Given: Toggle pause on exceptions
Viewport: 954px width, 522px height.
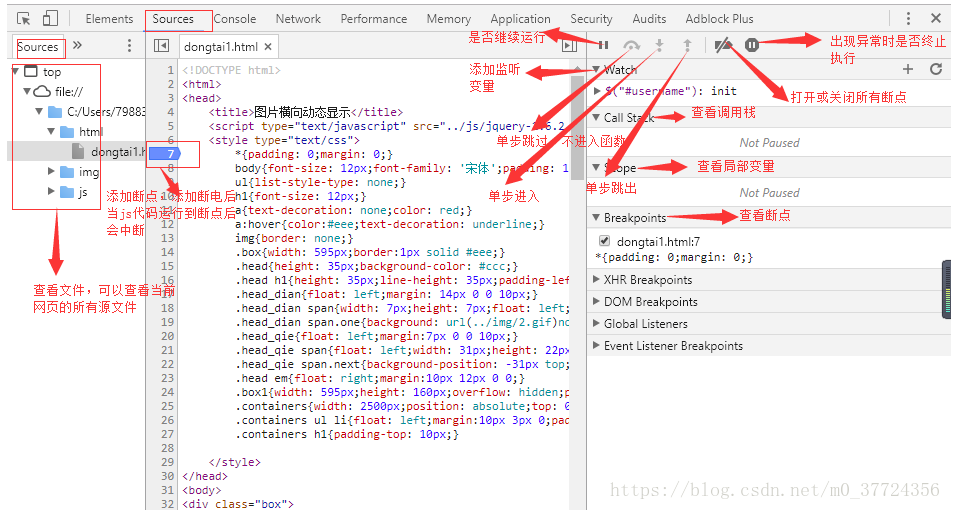Looking at the screenshot, I should click(x=752, y=45).
